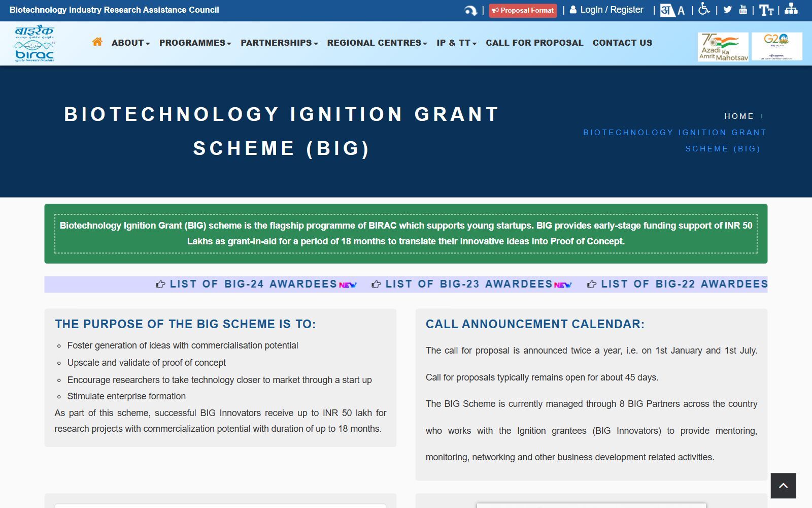Click the Azadi Ka Amrit Mahotsav banner
This screenshot has height=508, width=812.
click(723, 47)
